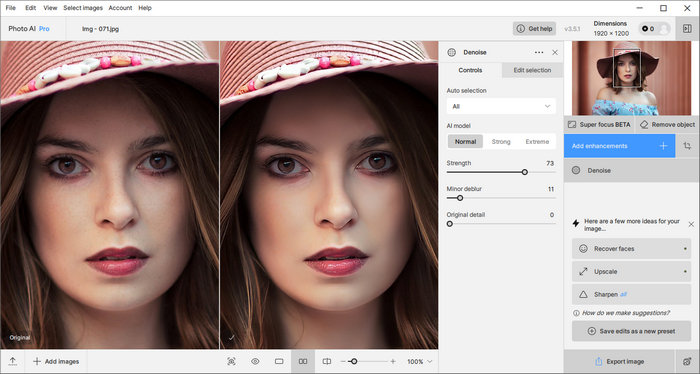Screen dimensions: 700x374
Task: Click the user account avatar icon
Action: (664, 29)
